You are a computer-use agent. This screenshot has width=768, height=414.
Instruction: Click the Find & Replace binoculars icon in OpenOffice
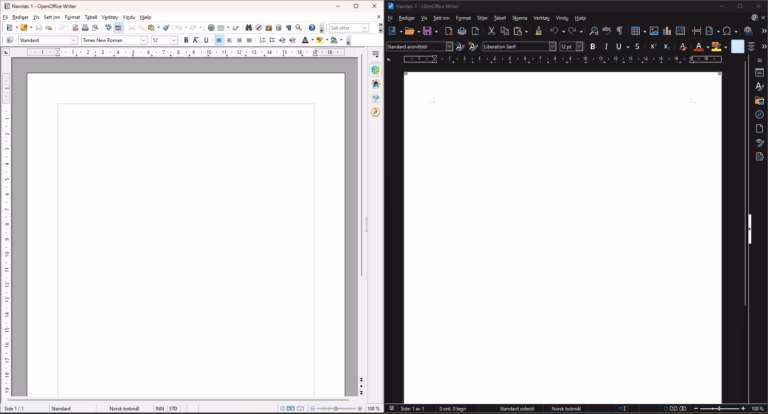[248, 28]
